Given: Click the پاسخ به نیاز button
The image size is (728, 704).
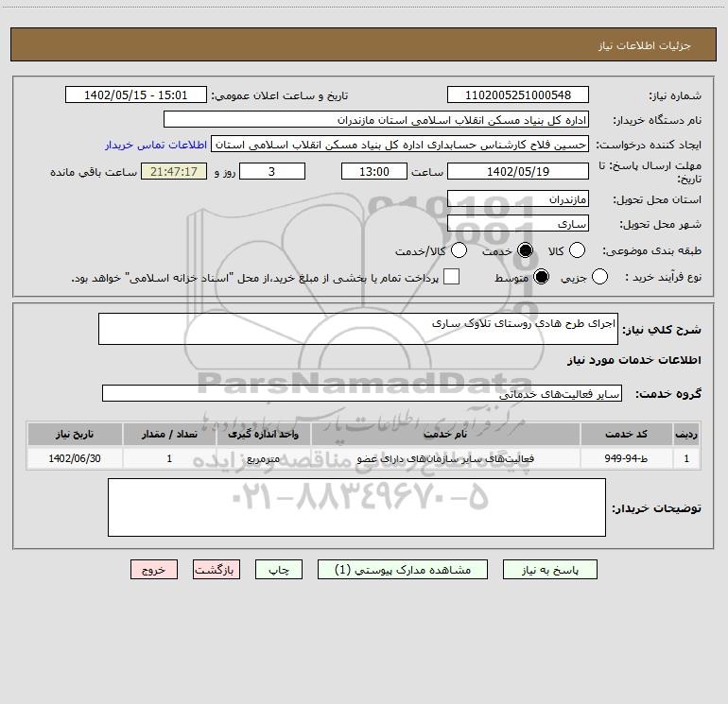Looking at the screenshot, I should pos(549,570).
